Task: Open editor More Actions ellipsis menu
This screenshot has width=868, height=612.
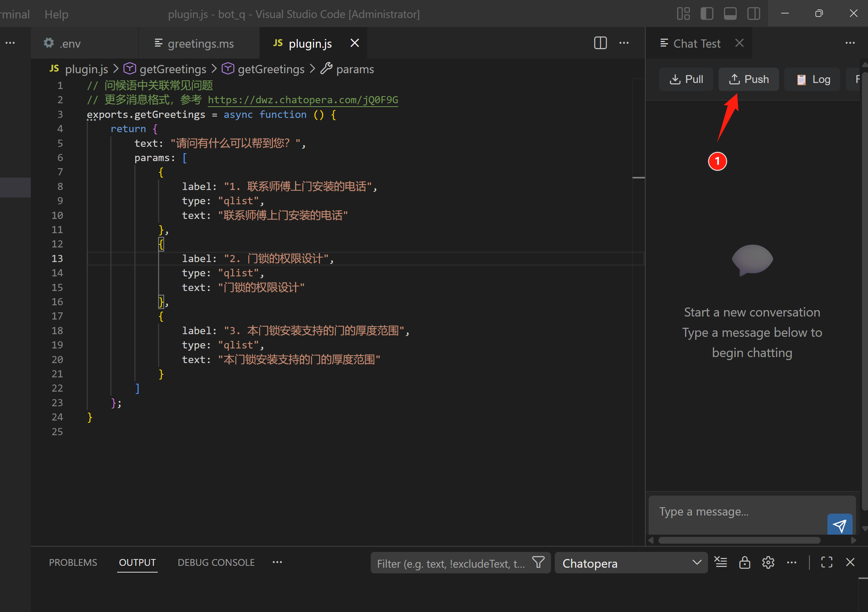Action: (x=624, y=43)
